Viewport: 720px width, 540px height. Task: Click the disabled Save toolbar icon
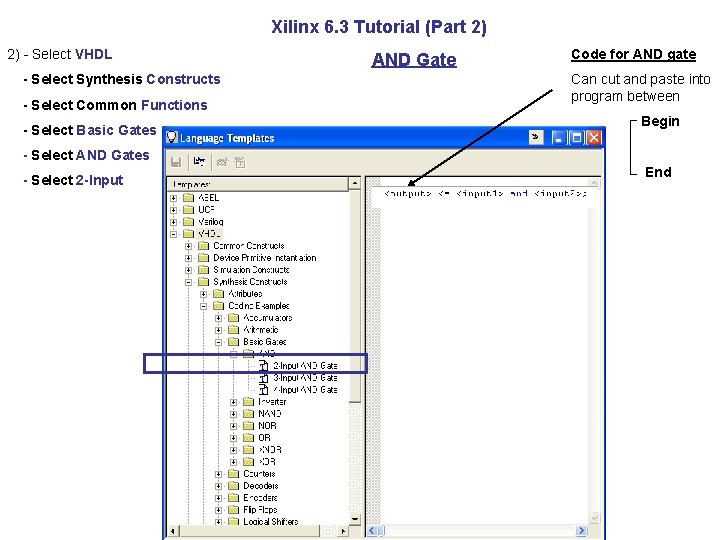[176, 162]
